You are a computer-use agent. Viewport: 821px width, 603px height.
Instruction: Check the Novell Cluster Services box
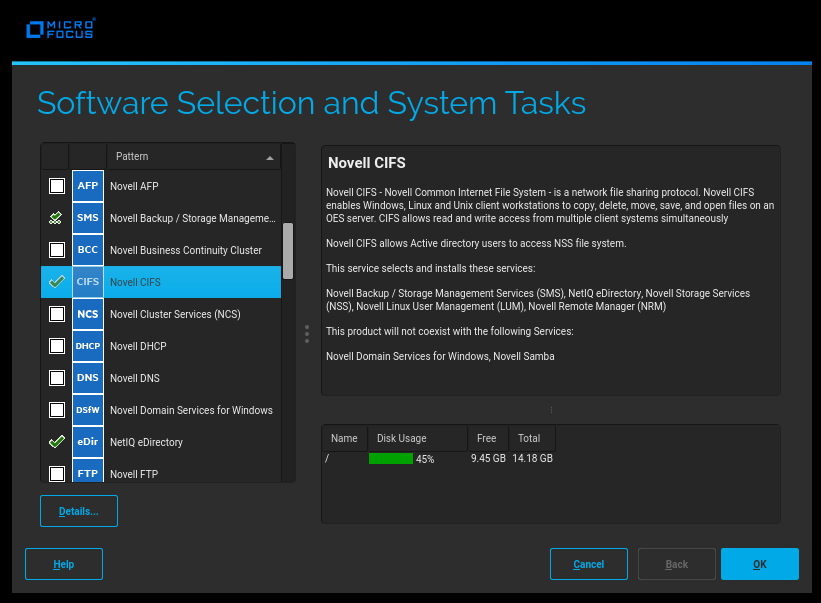(x=57, y=314)
